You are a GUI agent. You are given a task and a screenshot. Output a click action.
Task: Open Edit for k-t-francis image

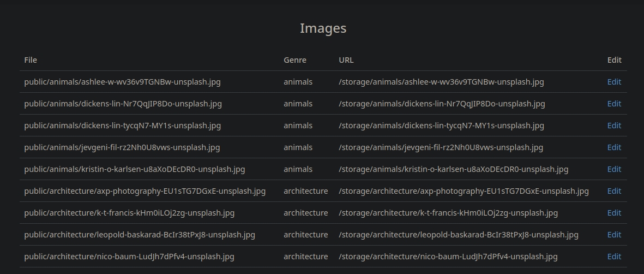614,213
